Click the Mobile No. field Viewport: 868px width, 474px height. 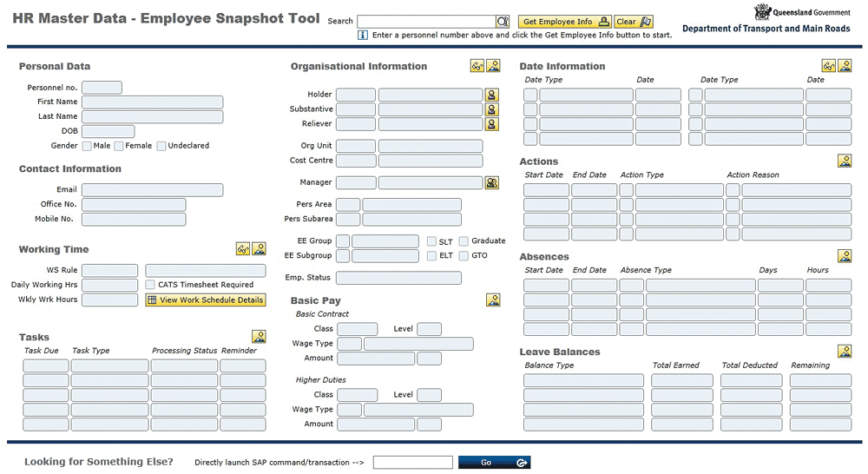(134, 220)
